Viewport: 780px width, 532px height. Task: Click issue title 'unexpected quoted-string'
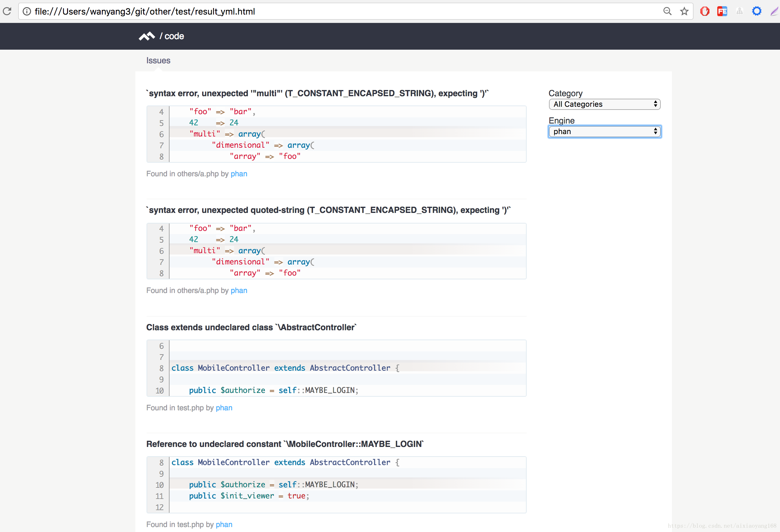(x=328, y=210)
